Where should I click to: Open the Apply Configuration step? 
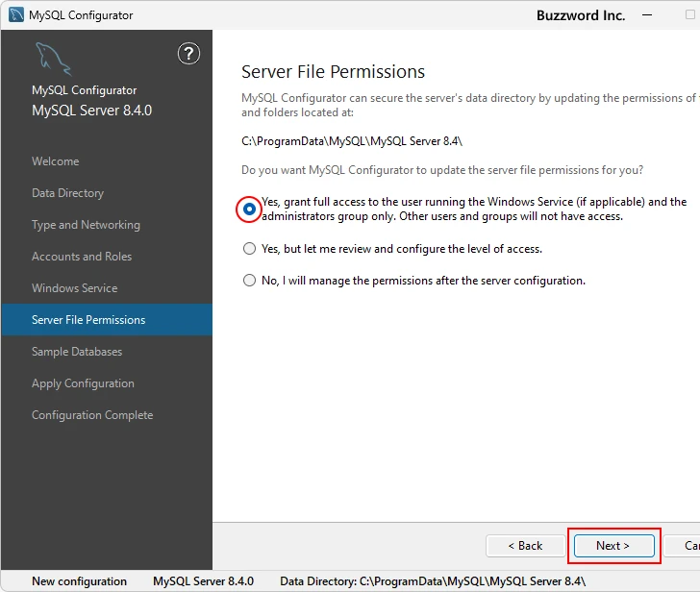click(x=83, y=383)
